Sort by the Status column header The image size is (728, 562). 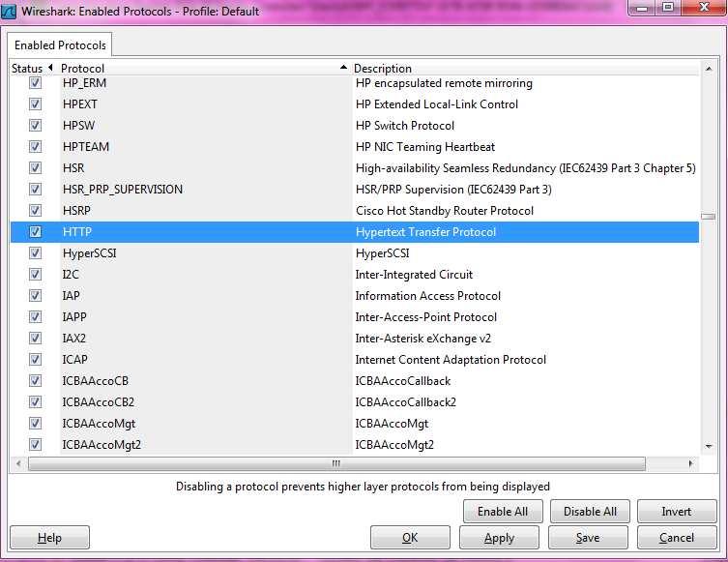point(32,69)
